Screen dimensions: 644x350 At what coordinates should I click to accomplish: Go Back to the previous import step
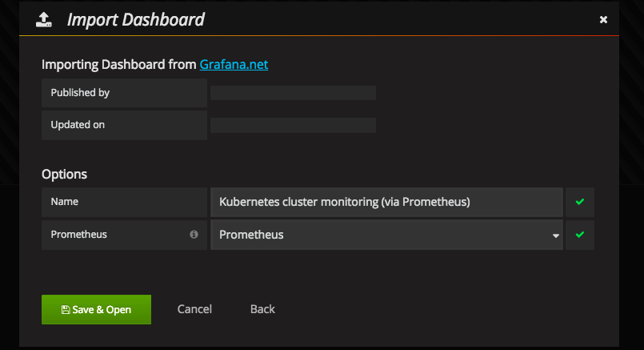coord(262,309)
